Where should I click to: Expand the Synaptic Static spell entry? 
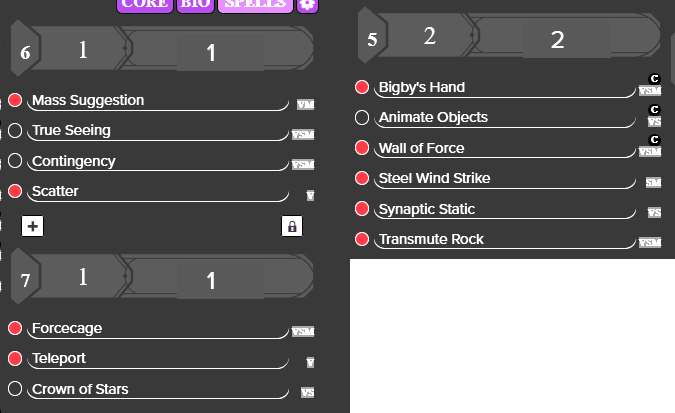[x=505, y=209]
